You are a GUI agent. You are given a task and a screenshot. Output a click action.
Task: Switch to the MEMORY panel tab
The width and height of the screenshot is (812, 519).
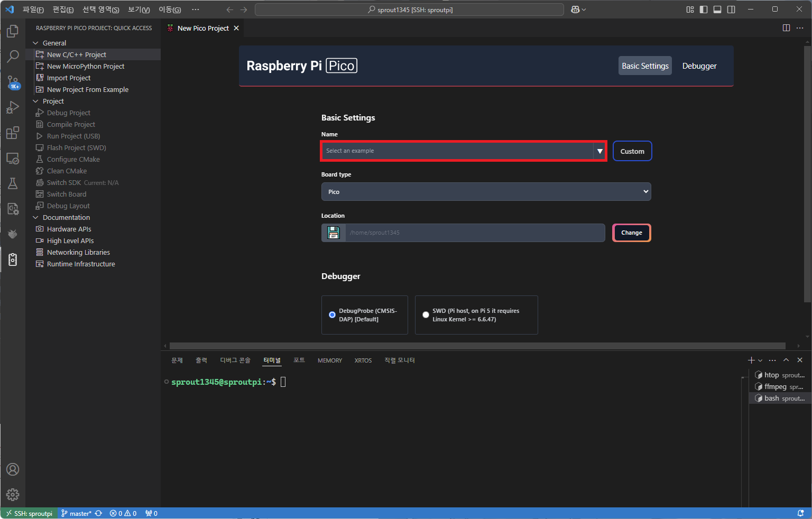[330, 360]
